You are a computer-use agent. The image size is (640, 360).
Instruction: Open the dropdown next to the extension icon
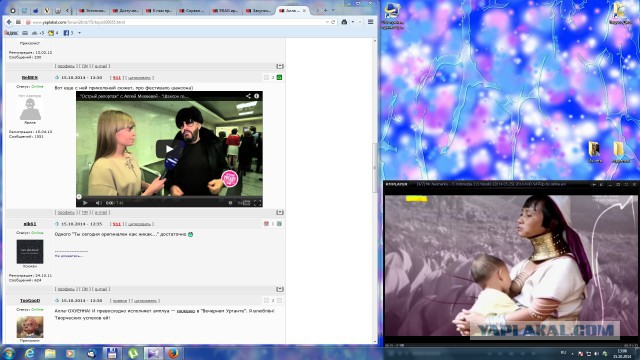352,22
